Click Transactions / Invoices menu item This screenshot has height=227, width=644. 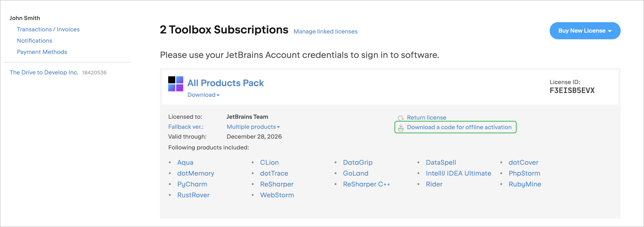pos(48,29)
